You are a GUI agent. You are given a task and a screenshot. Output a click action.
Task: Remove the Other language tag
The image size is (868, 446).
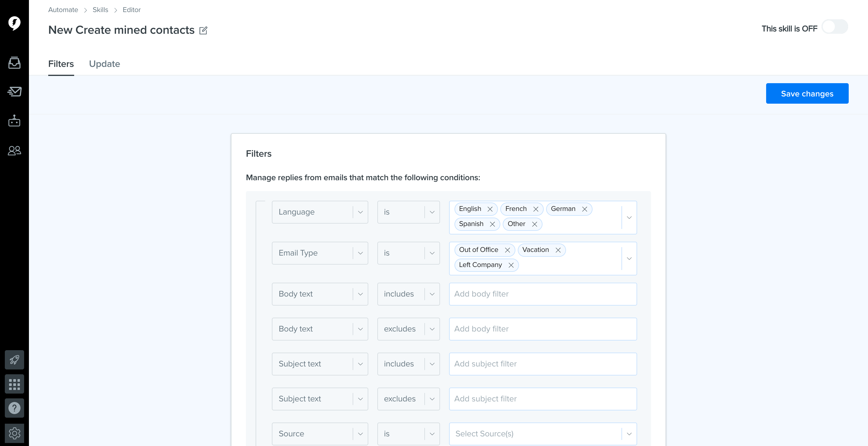(534, 224)
